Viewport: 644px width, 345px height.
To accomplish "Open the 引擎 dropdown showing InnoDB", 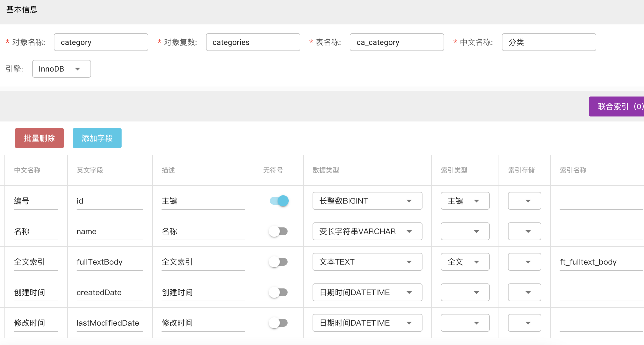I will tap(61, 69).
